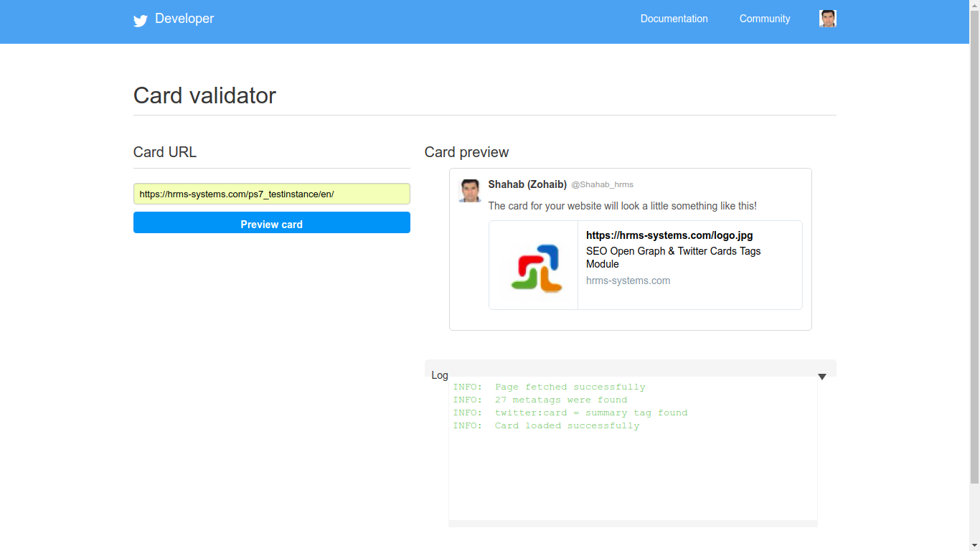Click the Card preview section heading
Image resolution: width=980 pixels, height=551 pixels.
467,152
